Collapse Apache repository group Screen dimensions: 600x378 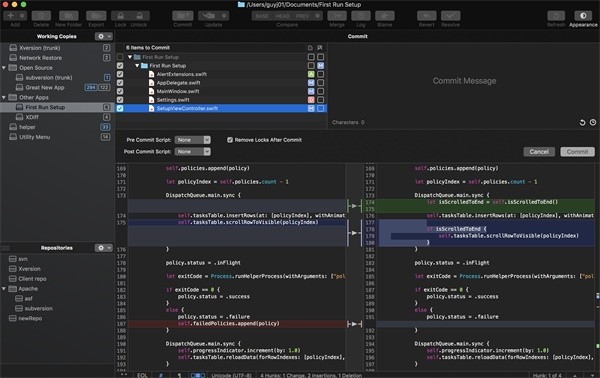[4, 289]
